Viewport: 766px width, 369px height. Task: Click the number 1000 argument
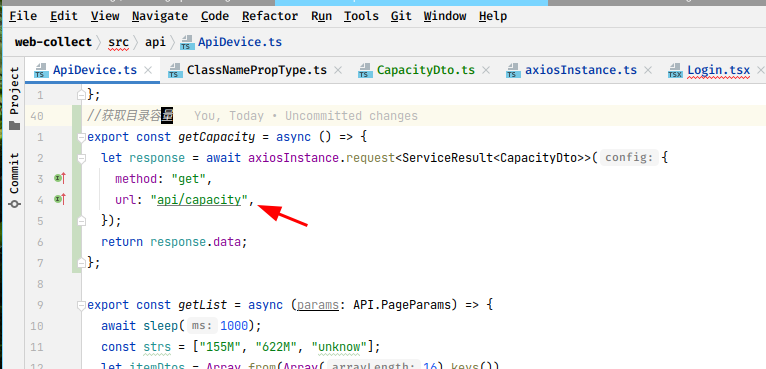point(234,326)
